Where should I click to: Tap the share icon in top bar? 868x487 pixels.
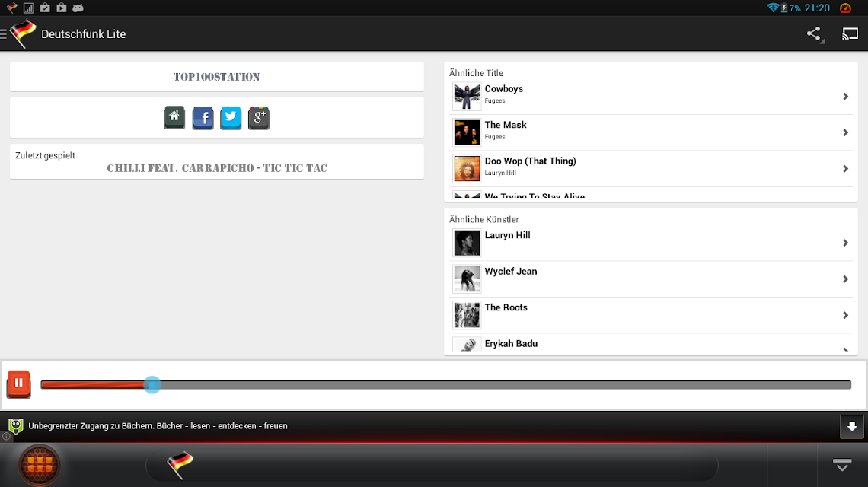(814, 33)
